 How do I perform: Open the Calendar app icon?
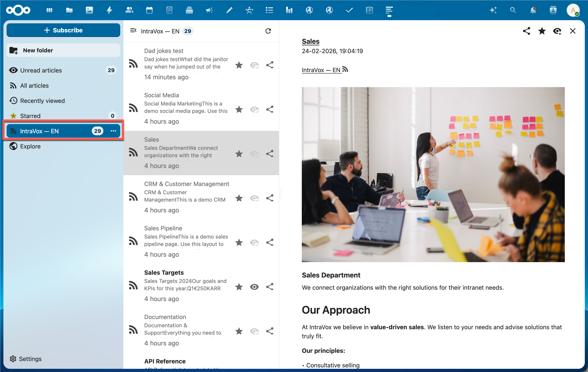click(149, 10)
